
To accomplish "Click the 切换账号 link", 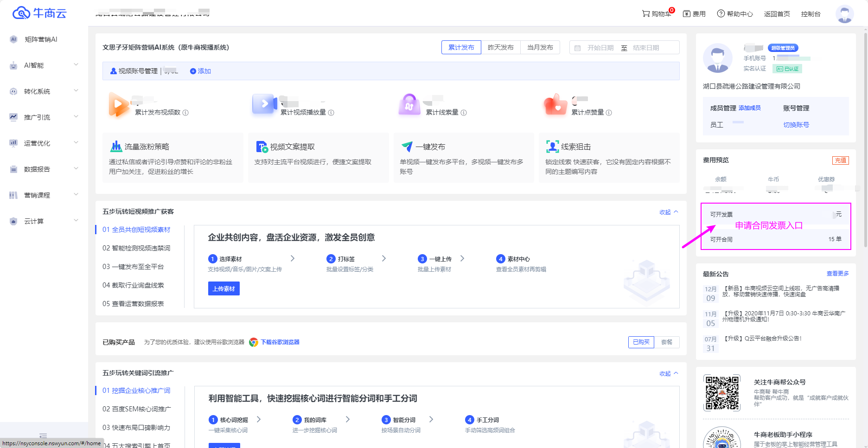I will 796,125.
